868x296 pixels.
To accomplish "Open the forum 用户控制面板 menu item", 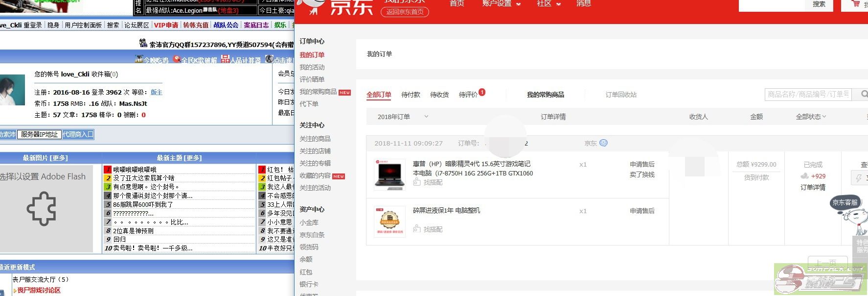I will pos(83,25).
